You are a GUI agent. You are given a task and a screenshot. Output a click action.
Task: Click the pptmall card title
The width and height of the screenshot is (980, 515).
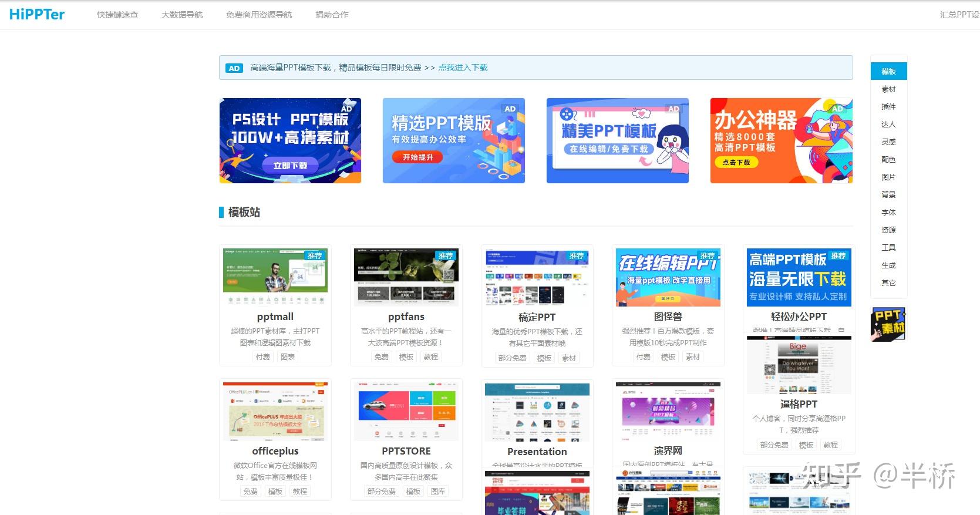coord(275,317)
